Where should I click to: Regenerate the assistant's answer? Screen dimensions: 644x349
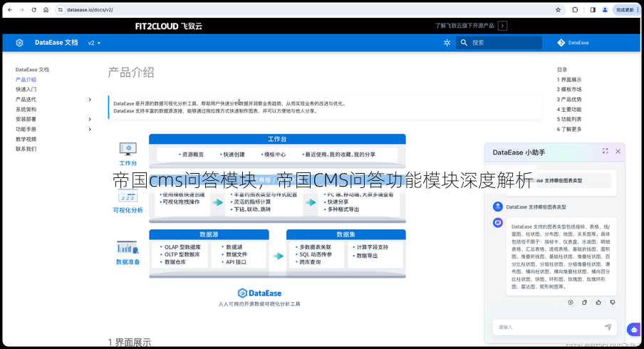pos(571,303)
